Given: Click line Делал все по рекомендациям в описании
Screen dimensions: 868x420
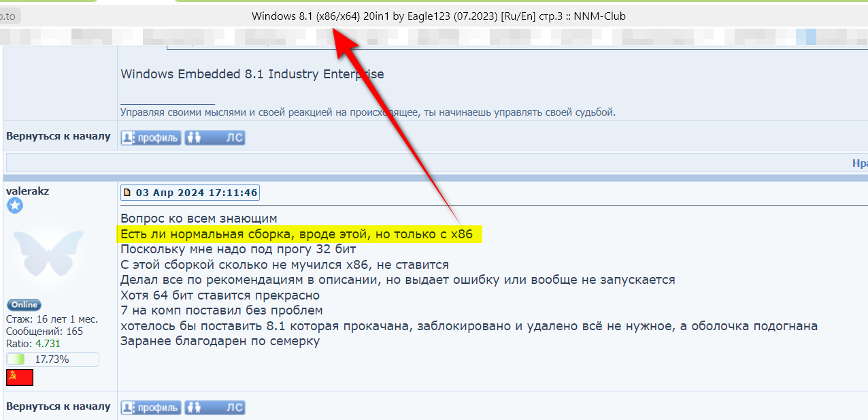Looking at the screenshot, I should coord(398,280).
